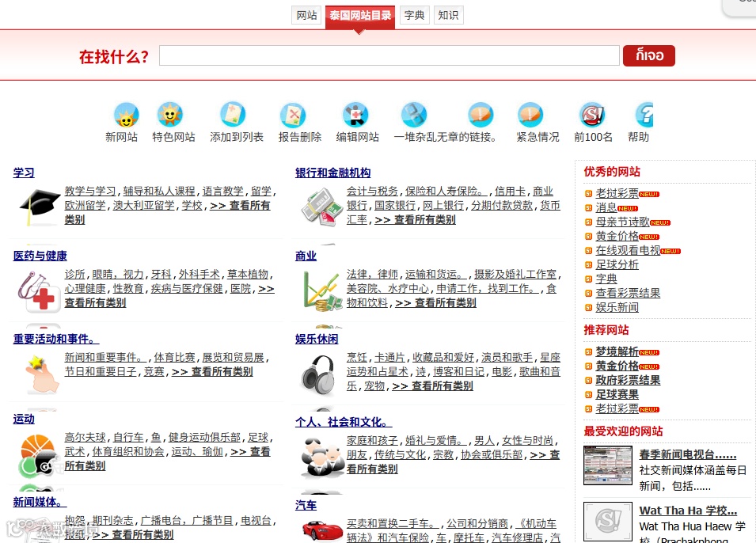
Task: Click the 烹饪 subcategory link
Action: (357, 357)
